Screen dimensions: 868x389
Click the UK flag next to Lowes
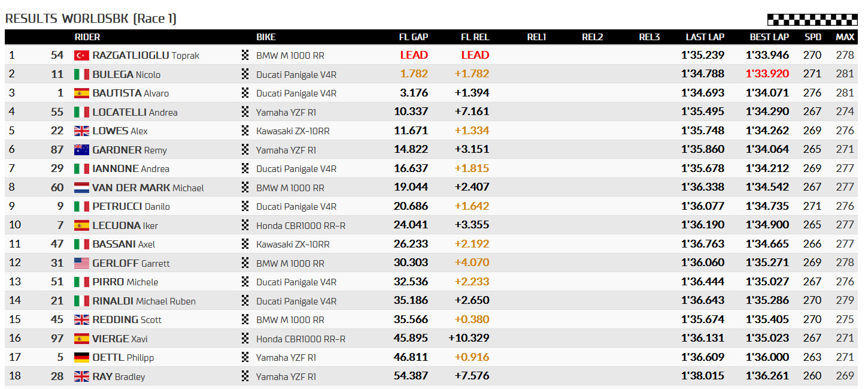pyautogui.click(x=81, y=131)
